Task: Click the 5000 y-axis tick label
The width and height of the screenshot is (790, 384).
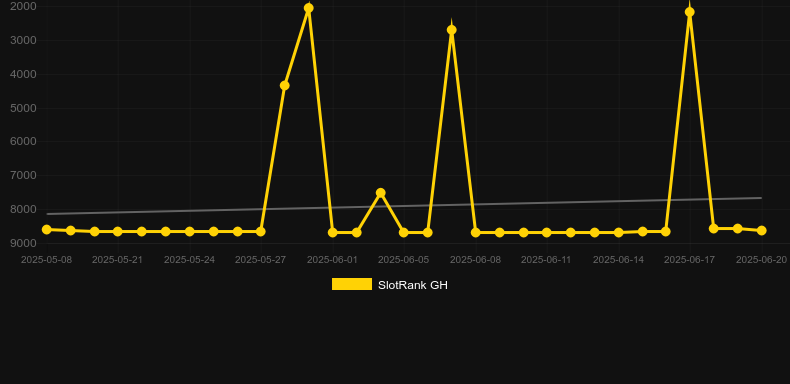Action: click(x=23, y=108)
